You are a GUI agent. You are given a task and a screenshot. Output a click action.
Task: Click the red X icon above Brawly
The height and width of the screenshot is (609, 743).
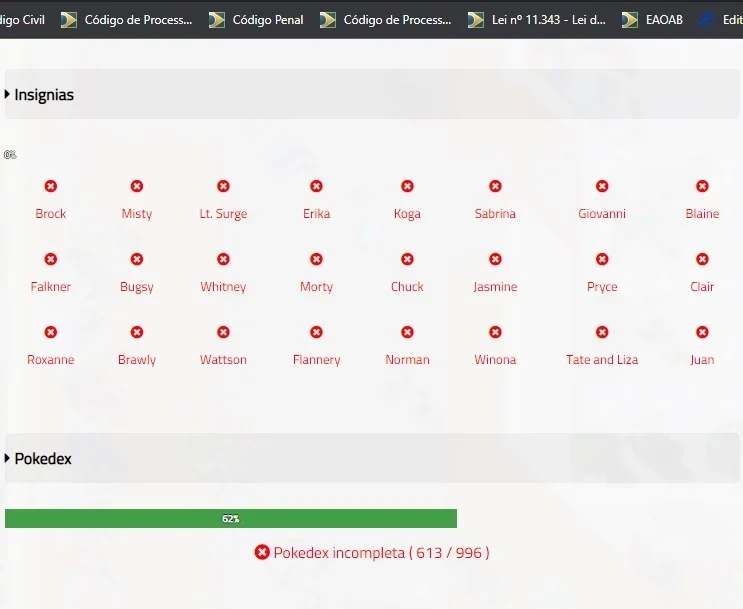137,332
